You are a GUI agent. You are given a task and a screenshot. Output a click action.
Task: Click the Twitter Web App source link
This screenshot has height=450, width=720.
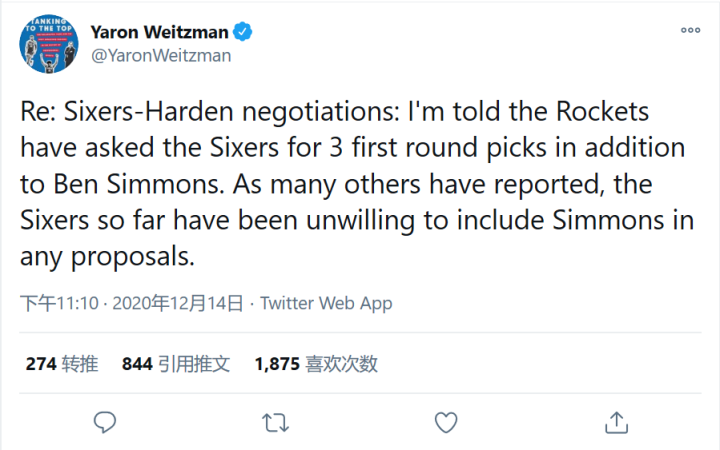tap(326, 303)
